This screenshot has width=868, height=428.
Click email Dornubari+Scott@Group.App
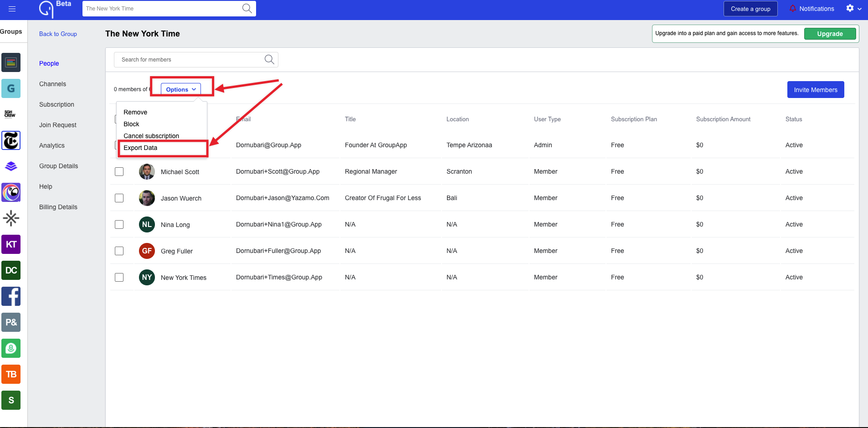tap(278, 171)
